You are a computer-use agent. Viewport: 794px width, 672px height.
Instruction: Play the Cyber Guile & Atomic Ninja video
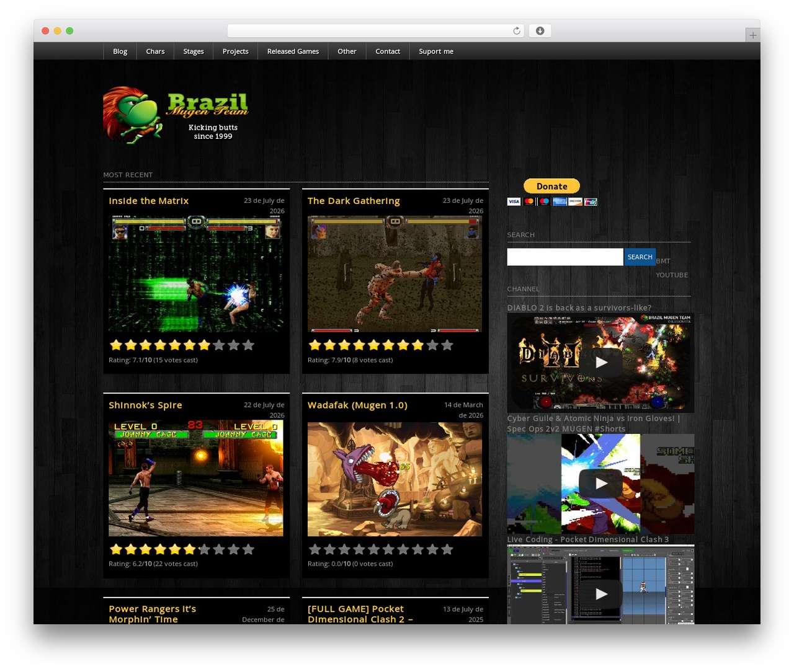pyautogui.click(x=600, y=484)
